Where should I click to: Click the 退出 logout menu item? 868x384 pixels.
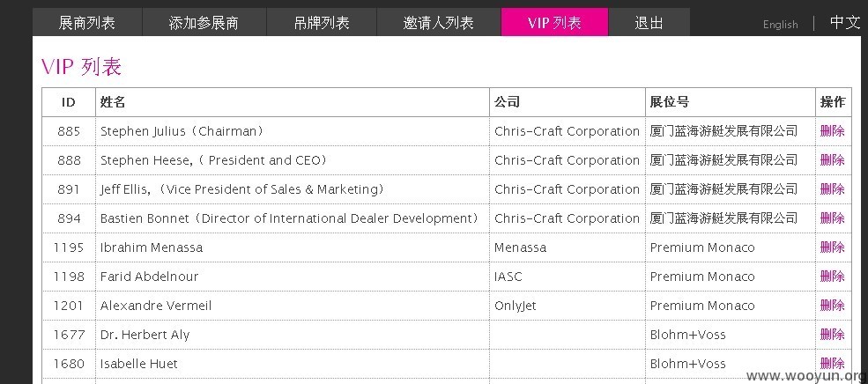(x=649, y=23)
